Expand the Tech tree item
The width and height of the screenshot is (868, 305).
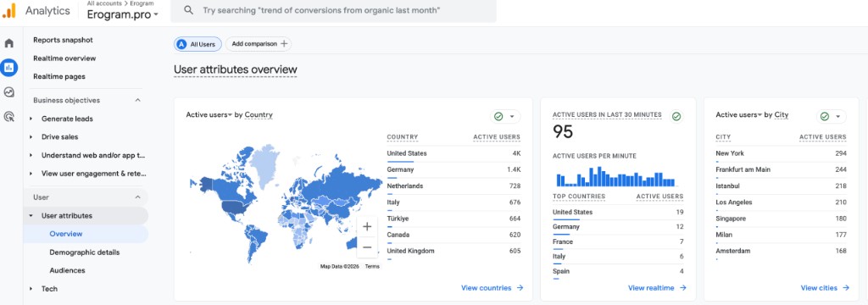[31, 288]
